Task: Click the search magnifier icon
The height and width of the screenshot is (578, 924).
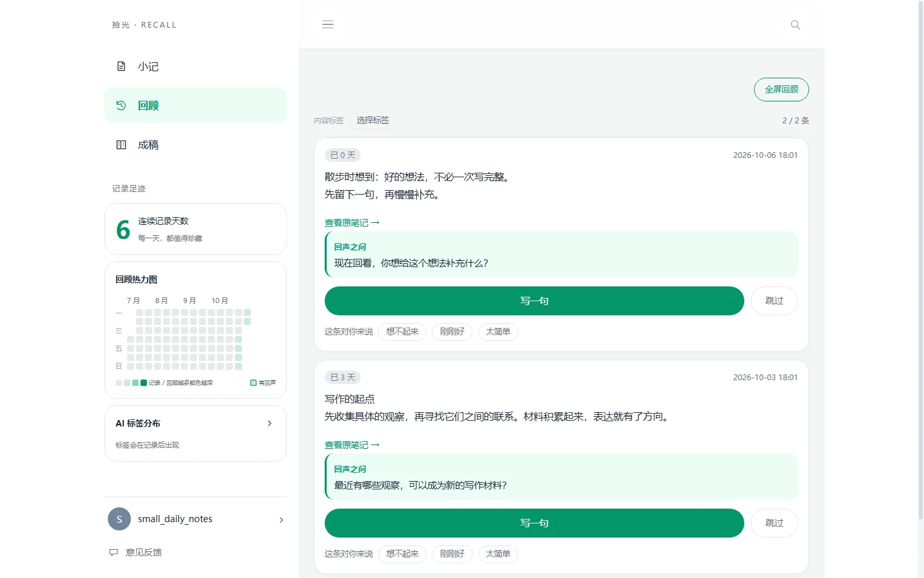Action: point(796,25)
